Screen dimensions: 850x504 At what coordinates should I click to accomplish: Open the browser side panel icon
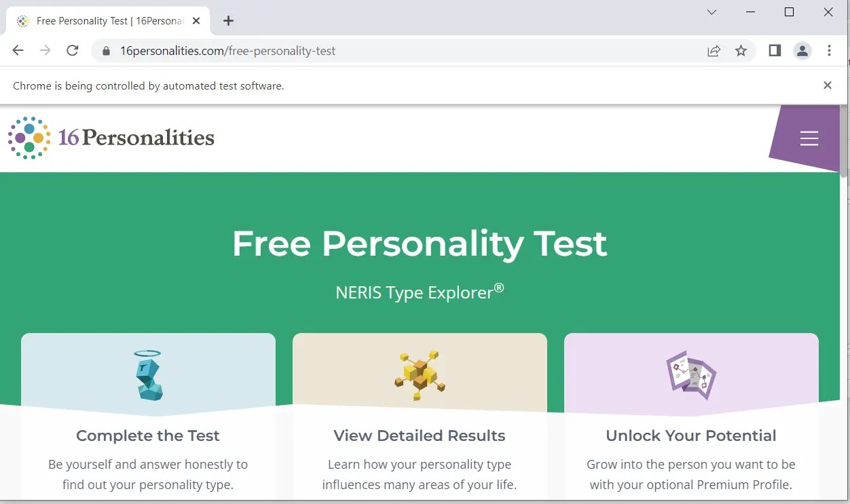(x=774, y=50)
